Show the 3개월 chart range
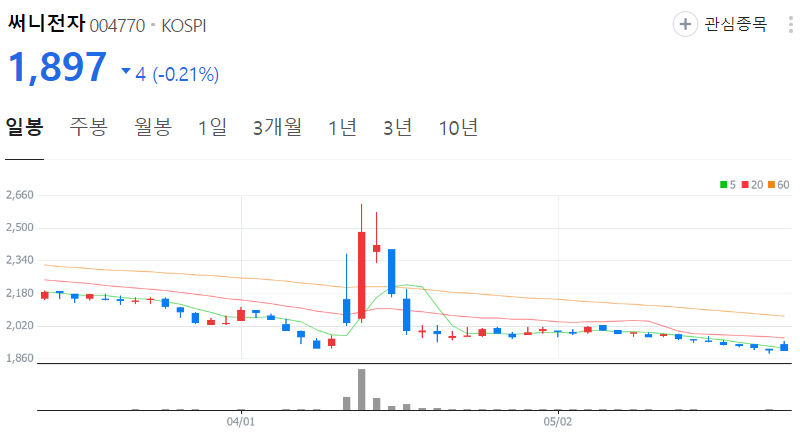This screenshot has height=437, width=800. point(278,127)
